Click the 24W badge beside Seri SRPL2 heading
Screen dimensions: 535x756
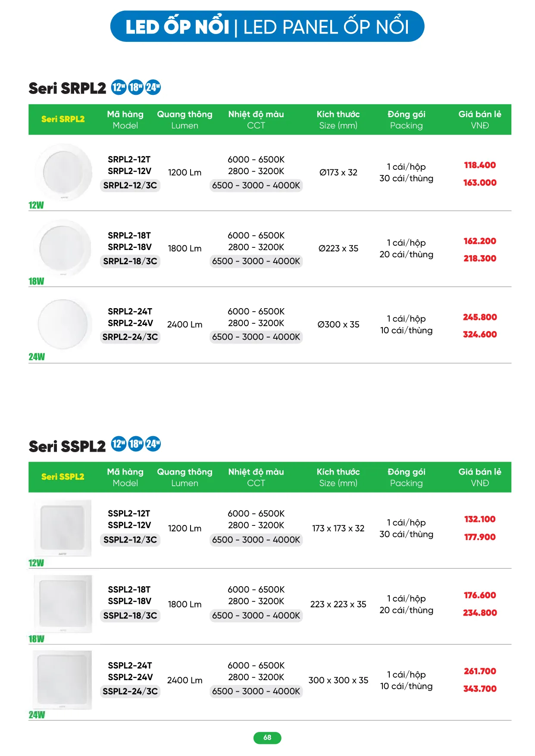(153, 87)
